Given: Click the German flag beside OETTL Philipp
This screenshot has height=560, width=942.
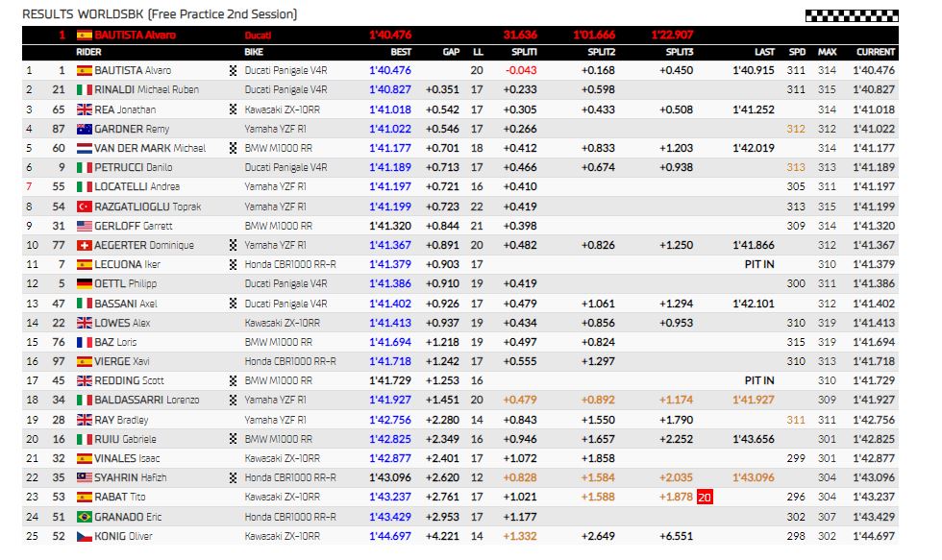Looking at the screenshot, I should click(85, 284).
